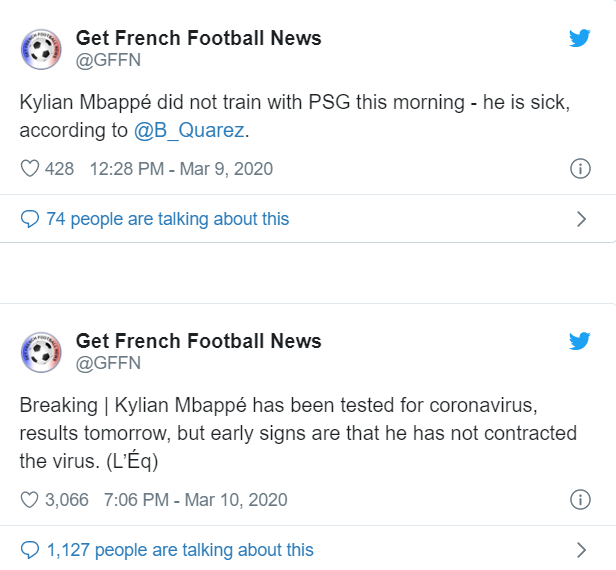Viewport: 616px width, 570px height.
Task: Click speech bubble icon beside 1,127 people
Action: (30, 549)
